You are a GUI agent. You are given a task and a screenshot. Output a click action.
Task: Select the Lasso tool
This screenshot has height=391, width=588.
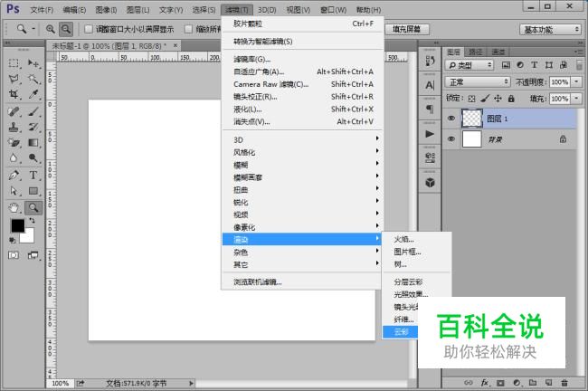click(x=14, y=79)
